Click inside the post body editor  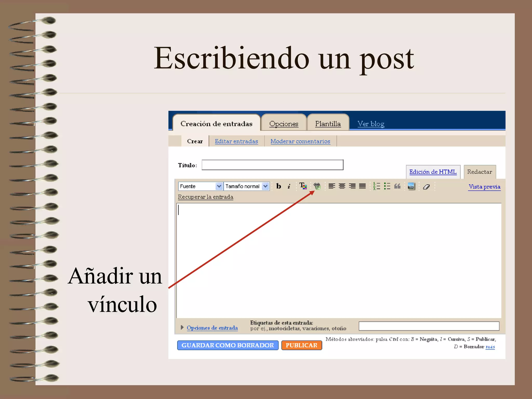click(339, 261)
